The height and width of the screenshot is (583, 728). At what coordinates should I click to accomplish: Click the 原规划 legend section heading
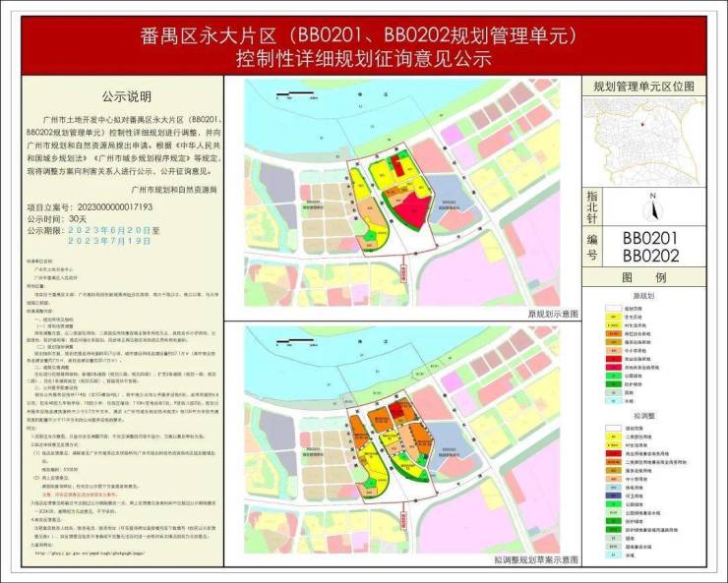[643, 296]
